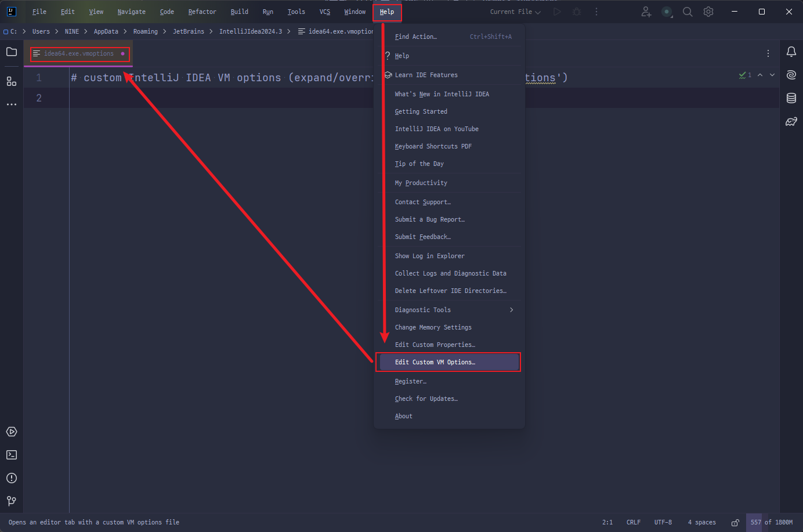This screenshot has height=532, width=803.
Task: Open the Problems tool window
Action: (x=12, y=478)
